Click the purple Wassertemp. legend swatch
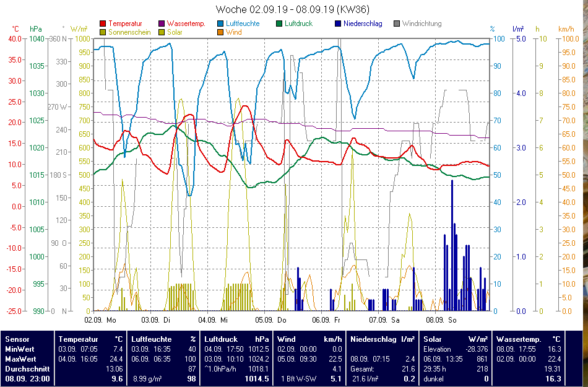This screenshot has height=387, width=588. pos(162,24)
